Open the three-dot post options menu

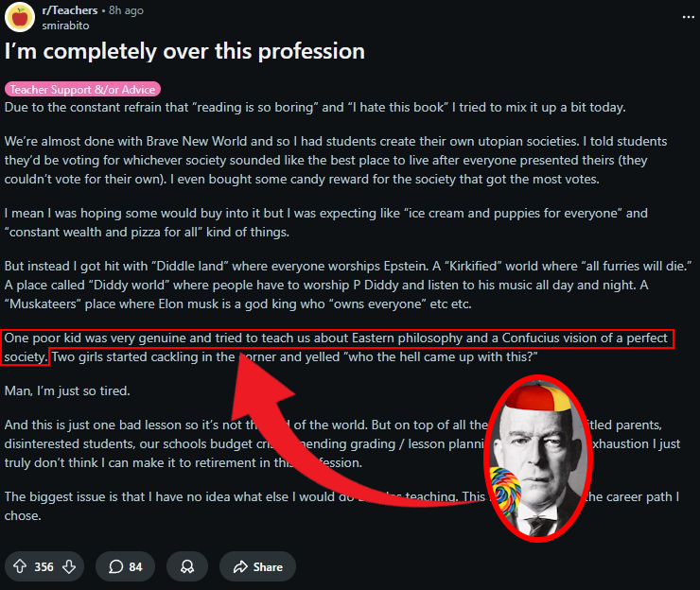coord(688,17)
